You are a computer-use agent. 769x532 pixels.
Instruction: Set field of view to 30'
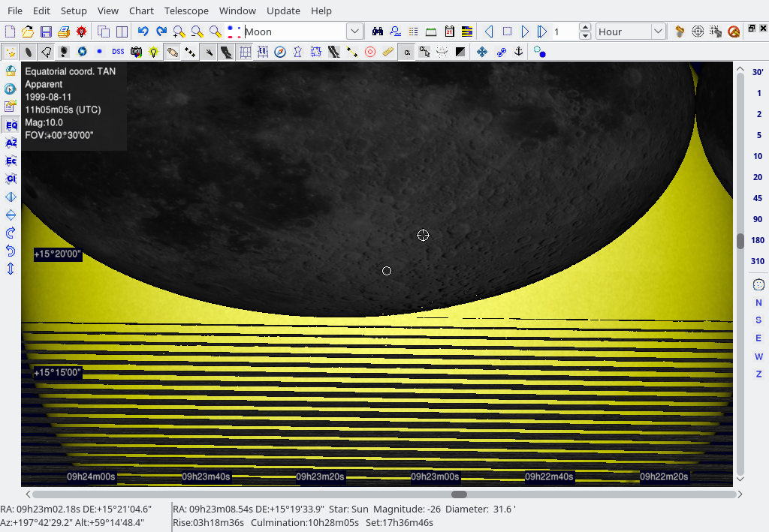[x=758, y=72]
